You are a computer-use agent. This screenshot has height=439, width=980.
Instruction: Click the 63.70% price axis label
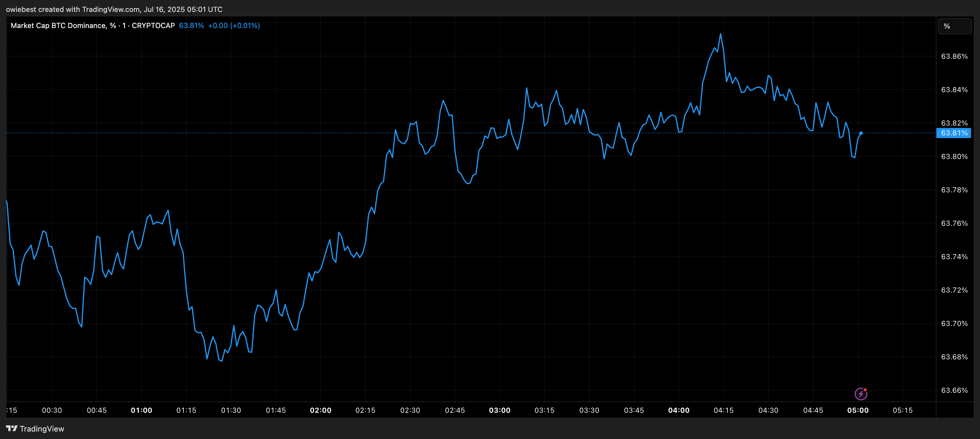pos(954,323)
